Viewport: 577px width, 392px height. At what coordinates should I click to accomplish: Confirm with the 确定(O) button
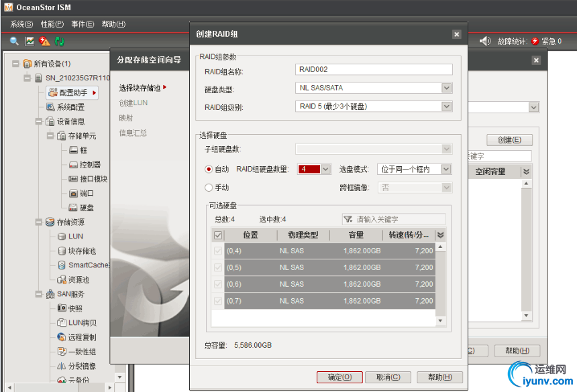pos(339,377)
